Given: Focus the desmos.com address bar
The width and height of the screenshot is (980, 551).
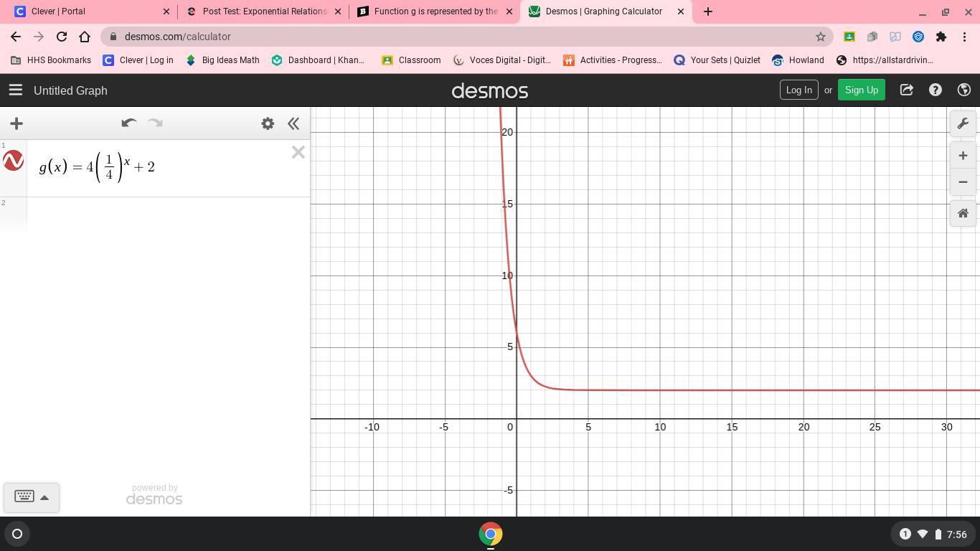Looking at the screenshot, I should (467, 37).
